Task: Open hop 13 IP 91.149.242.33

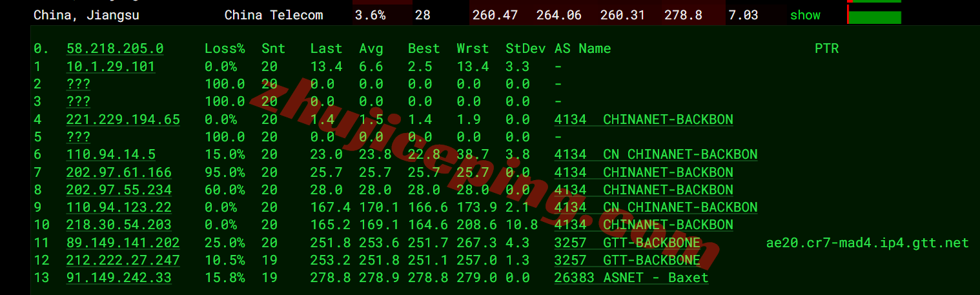Action: tap(119, 278)
